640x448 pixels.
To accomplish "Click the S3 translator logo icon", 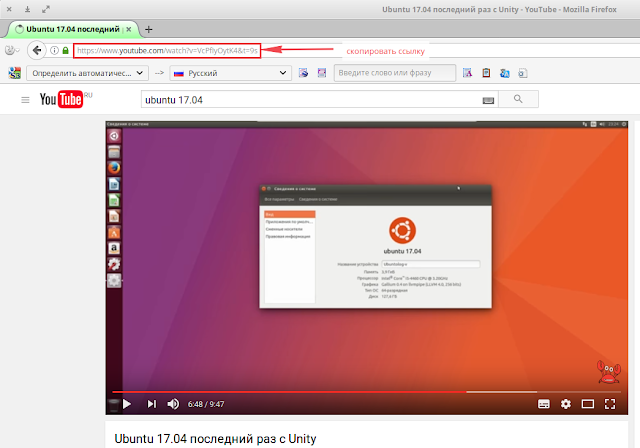I will coord(15,73).
